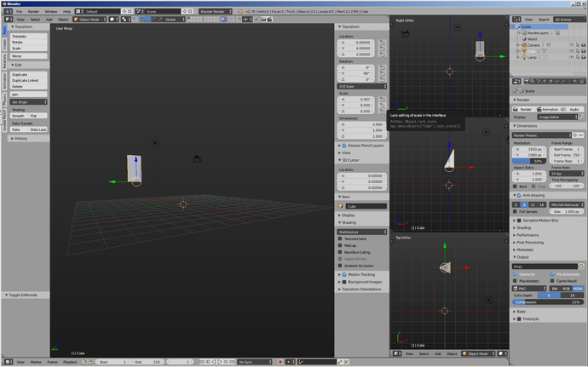Click the Duplicate Linked button
588x367 pixels.
click(x=28, y=80)
